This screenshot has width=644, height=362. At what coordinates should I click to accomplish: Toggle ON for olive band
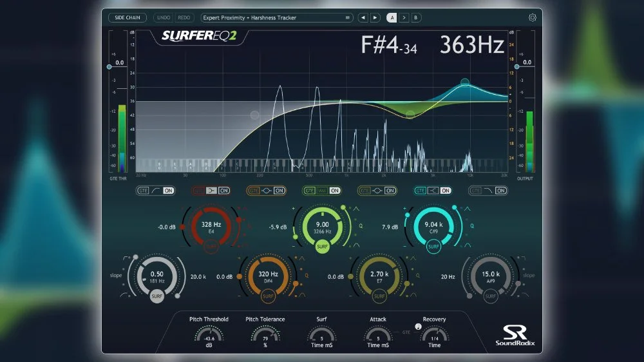click(x=390, y=191)
